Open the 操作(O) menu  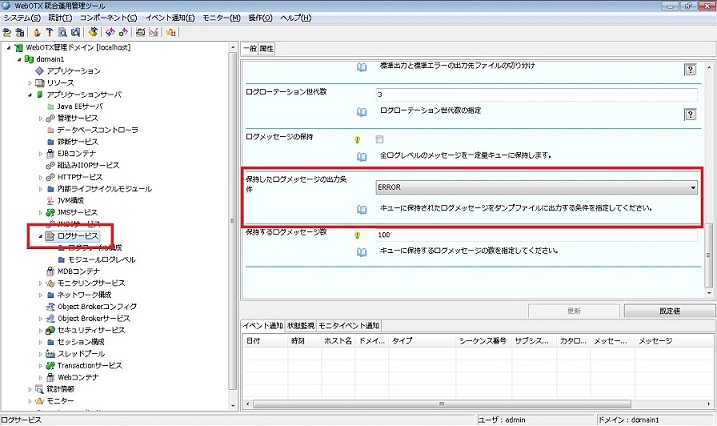point(261,18)
